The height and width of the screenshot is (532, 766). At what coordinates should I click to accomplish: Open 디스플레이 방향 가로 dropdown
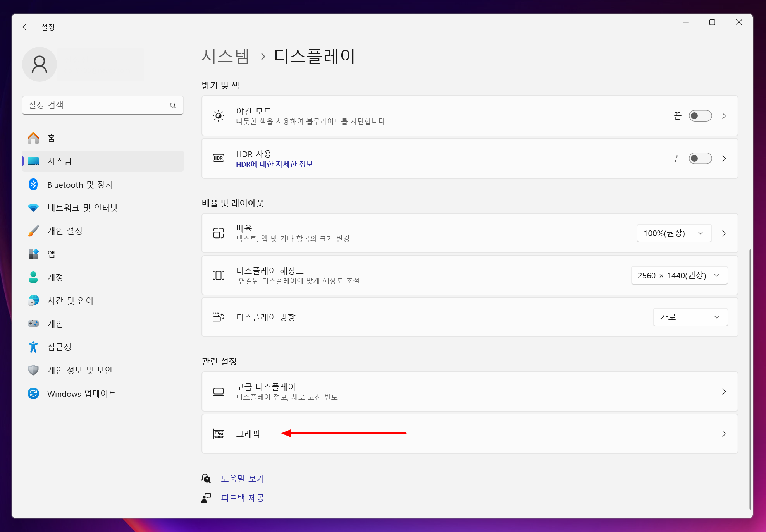[x=690, y=317]
